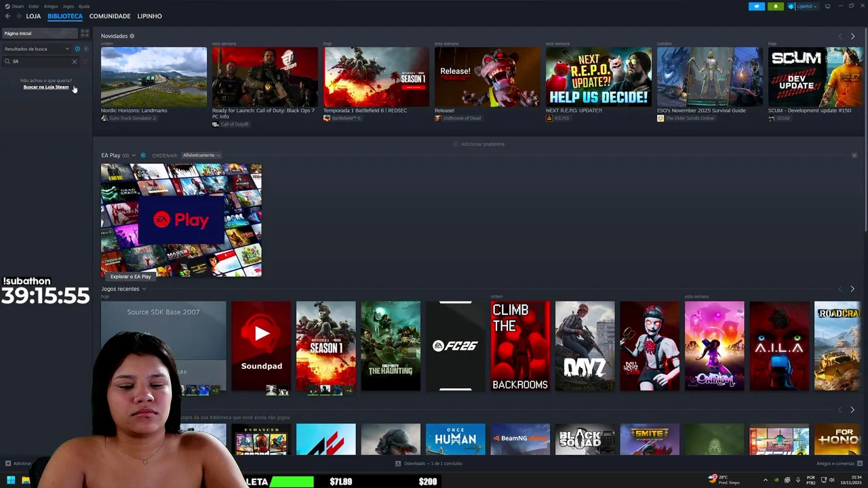Select Soundpad in recent games
The width and height of the screenshot is (868, 488).
pyautogui.click(x=261, y=346)
